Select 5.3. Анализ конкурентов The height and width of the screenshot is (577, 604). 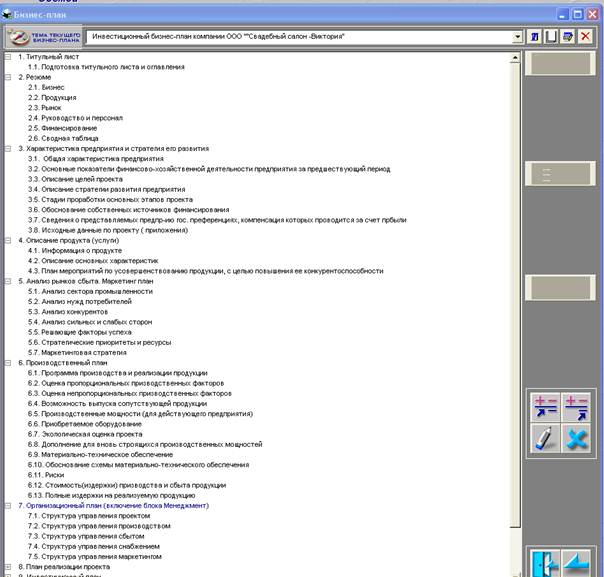point(68,312)
